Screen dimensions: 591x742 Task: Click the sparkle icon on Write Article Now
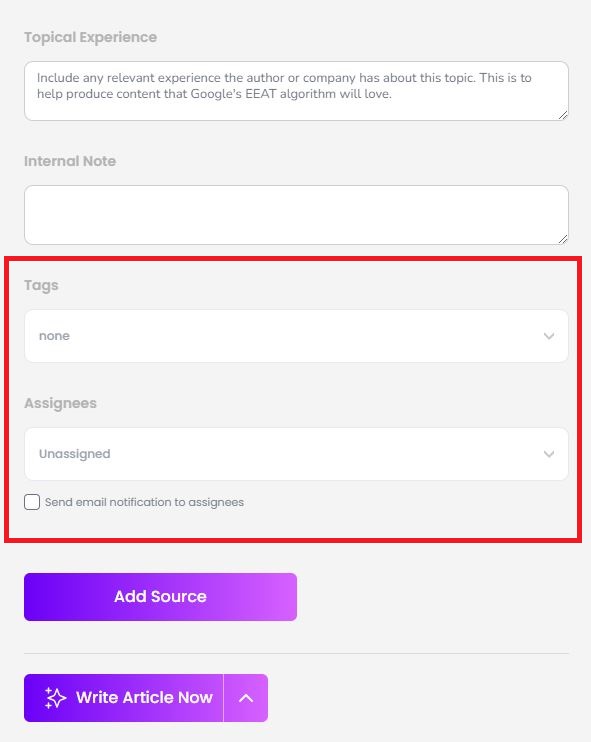pos(55,698)
